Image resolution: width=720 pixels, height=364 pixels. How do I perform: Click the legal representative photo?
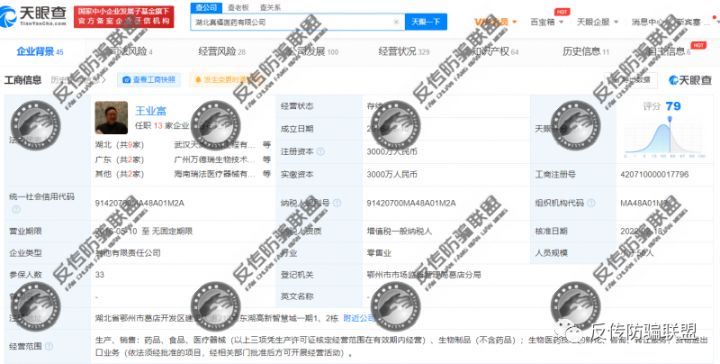(x=111, y=118)
